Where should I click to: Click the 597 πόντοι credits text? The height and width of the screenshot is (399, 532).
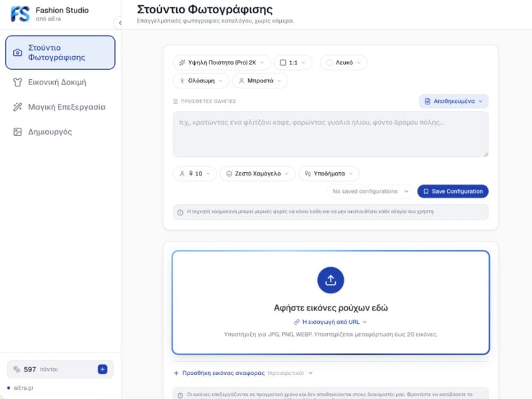(x=41, y=369)
